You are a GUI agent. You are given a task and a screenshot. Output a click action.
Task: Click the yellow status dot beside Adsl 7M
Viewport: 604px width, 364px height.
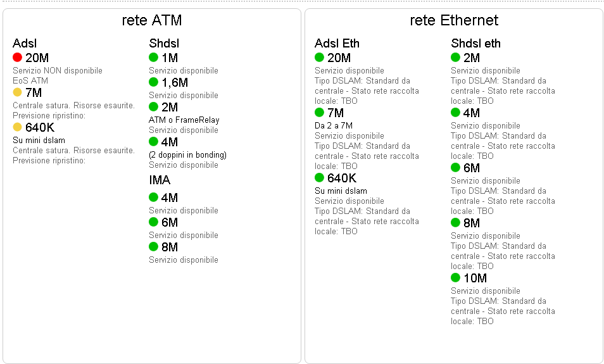tap(17, 92)
